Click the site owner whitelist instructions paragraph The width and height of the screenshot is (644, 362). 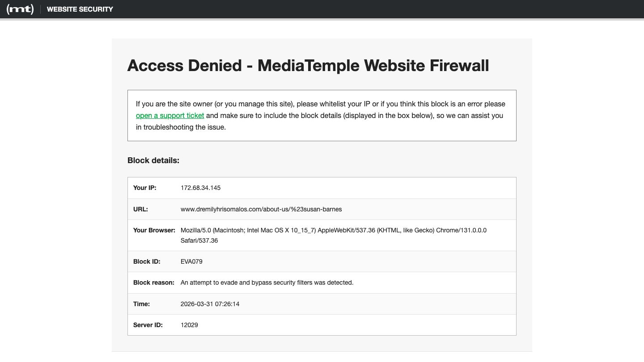320,104
